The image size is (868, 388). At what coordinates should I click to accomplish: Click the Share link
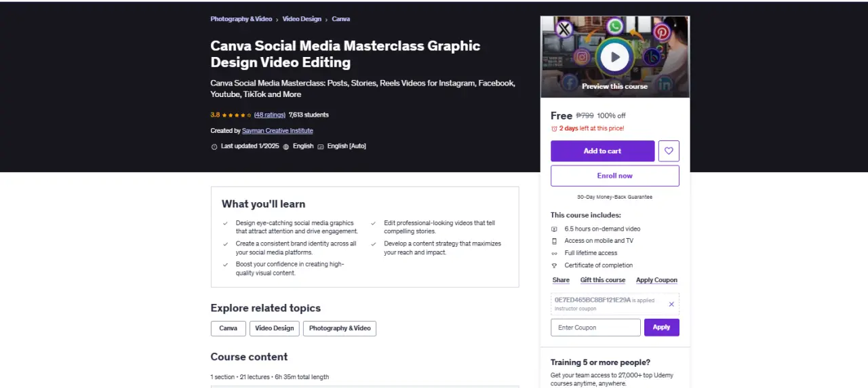[x=561, y=280]
